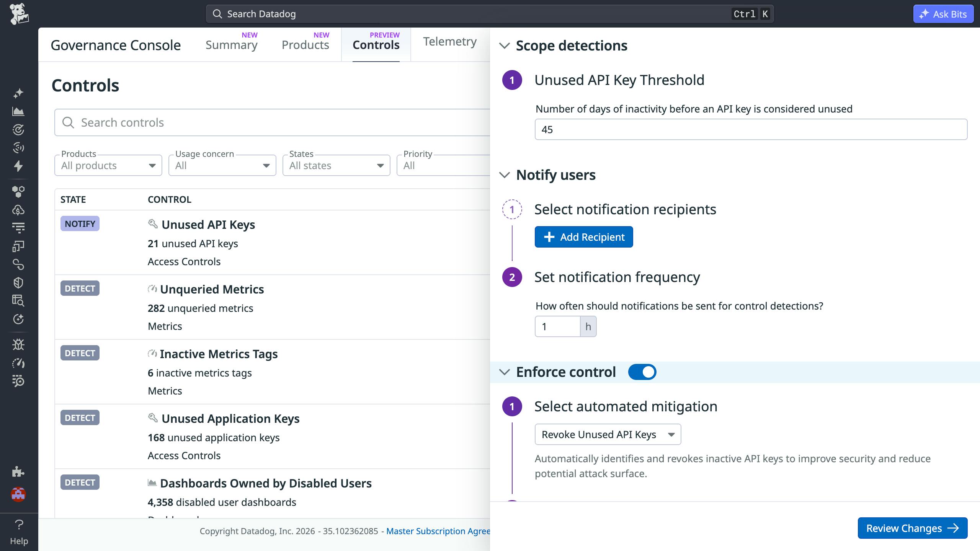Select the dashboards graph icon in sidebar

tap(18, 111)
